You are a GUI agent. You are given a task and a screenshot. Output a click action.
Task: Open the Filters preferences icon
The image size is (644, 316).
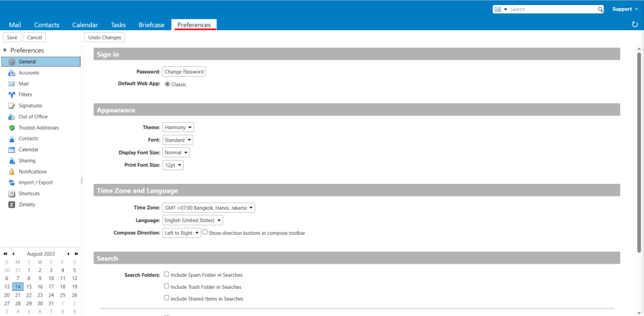[11, 94]
